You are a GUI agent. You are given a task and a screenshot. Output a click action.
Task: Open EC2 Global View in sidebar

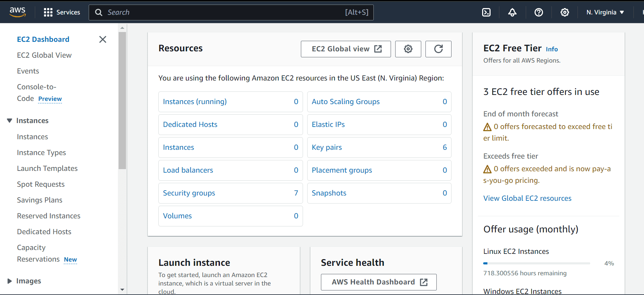pyautogui.click(x=44, y=55)
